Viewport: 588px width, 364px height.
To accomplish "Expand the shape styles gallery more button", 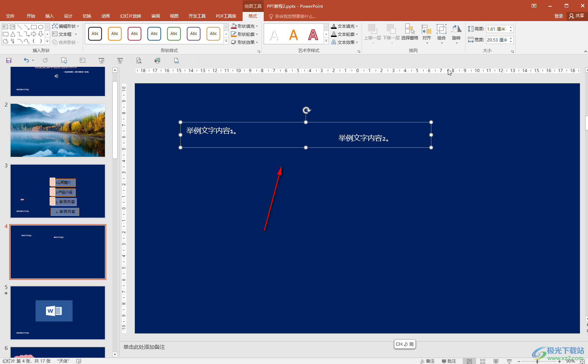I will [x=226, y=41].
